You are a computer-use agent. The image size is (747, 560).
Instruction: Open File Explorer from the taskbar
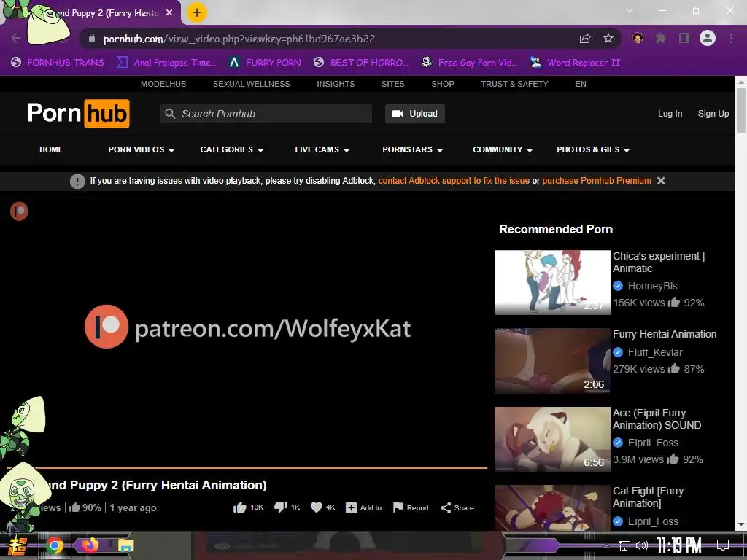(125, 545)
